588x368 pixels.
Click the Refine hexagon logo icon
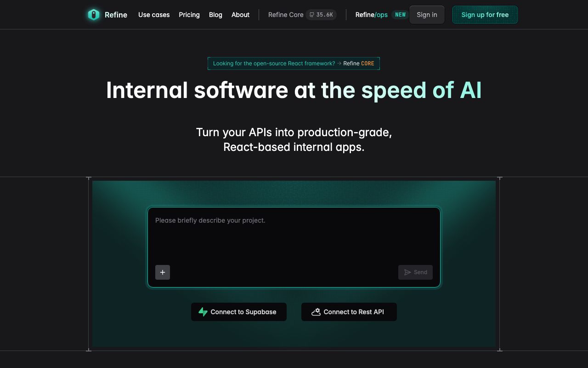pyautogui.click(x=94, y=15)
